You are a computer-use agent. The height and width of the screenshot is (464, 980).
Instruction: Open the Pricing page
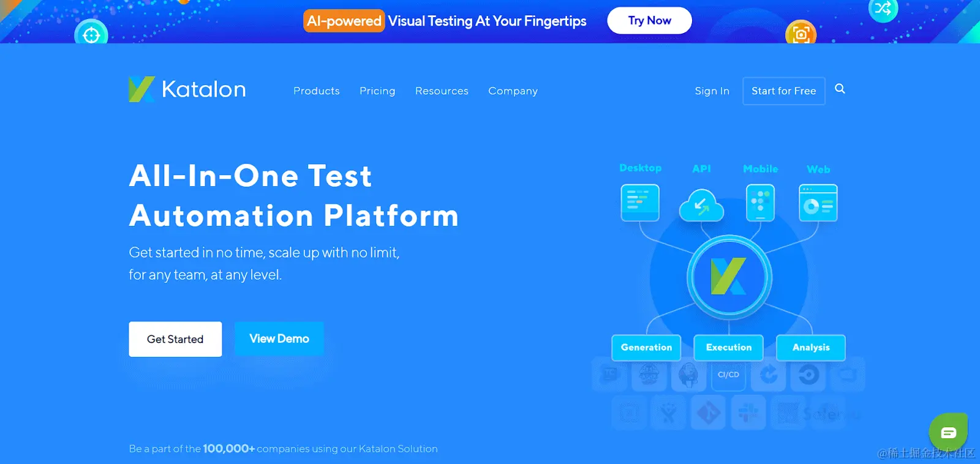point(377,91)
